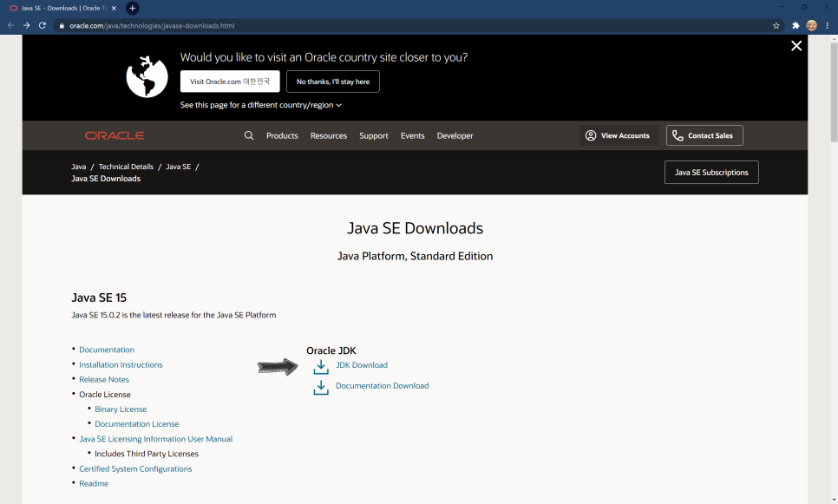
Task: Click the browser forward arrow
Action: click(x=26, y=25)
